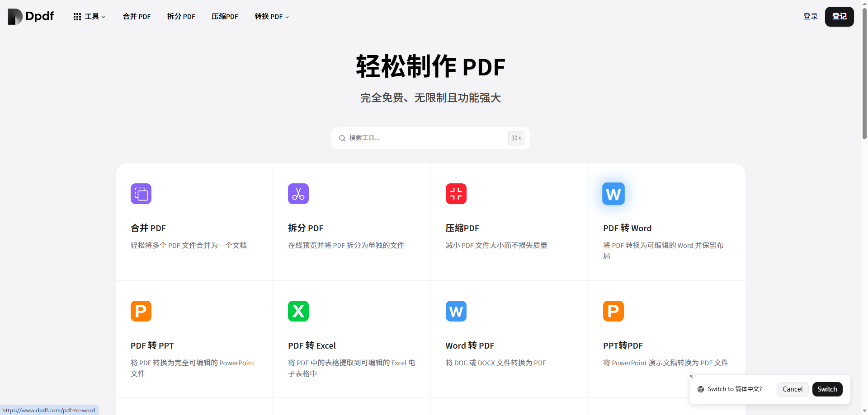
Task: Click the 完全免费、无限制且功能强大 subtitle
Action: pyautogui.click(x=430, y=98)
